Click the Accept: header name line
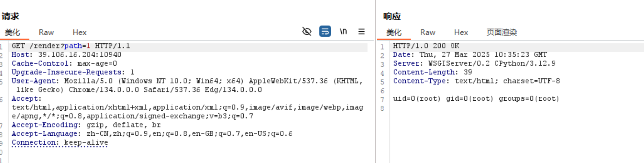This screenshot has height=163, width=644. click(27, 99)
